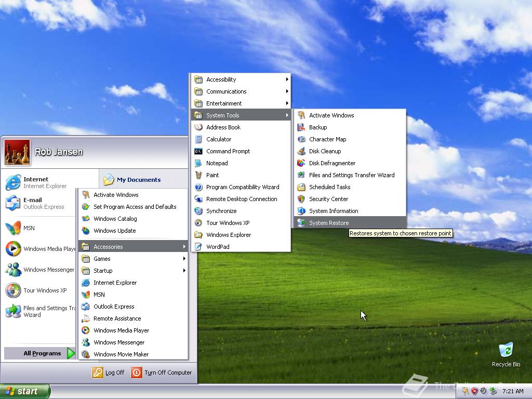532x399 pixels.
Task: Click the green All Programs arrow
Action: click(71, 353)
